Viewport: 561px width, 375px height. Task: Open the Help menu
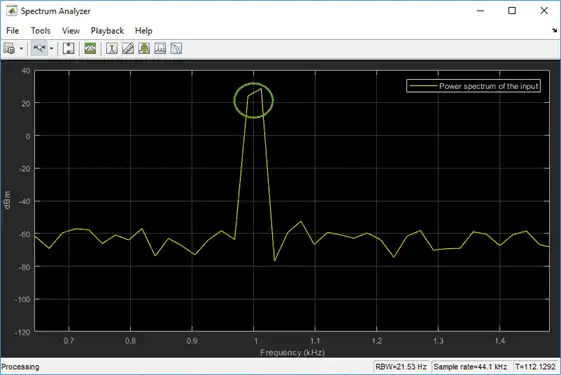pyautogui.click(x=143, y=31)
